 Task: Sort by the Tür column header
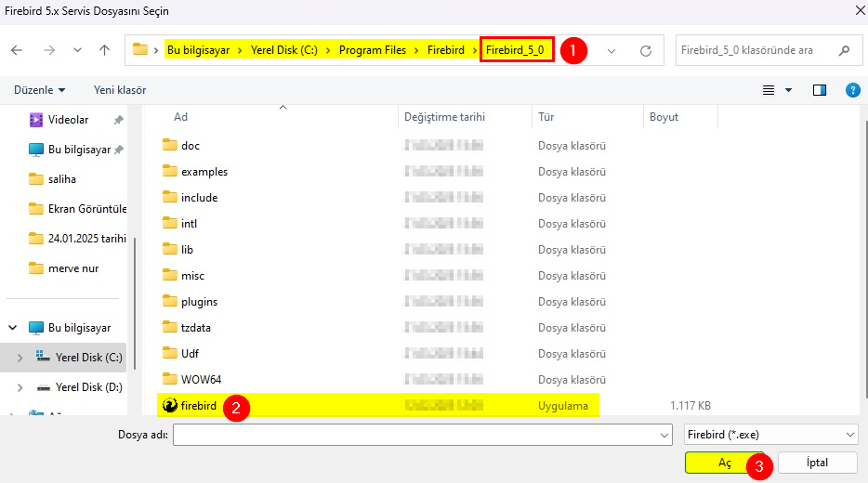click(546, 117)
